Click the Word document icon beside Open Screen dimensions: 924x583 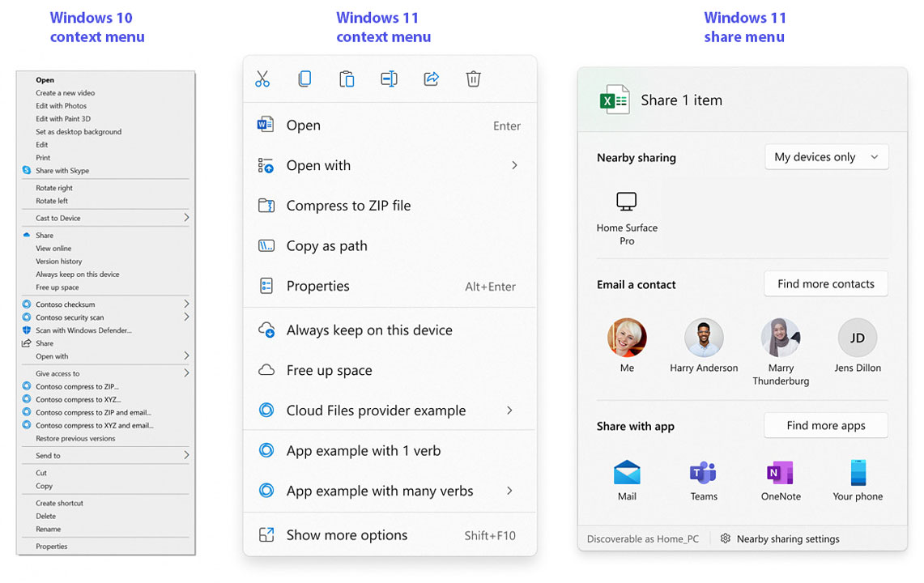(x=266, y=125)
